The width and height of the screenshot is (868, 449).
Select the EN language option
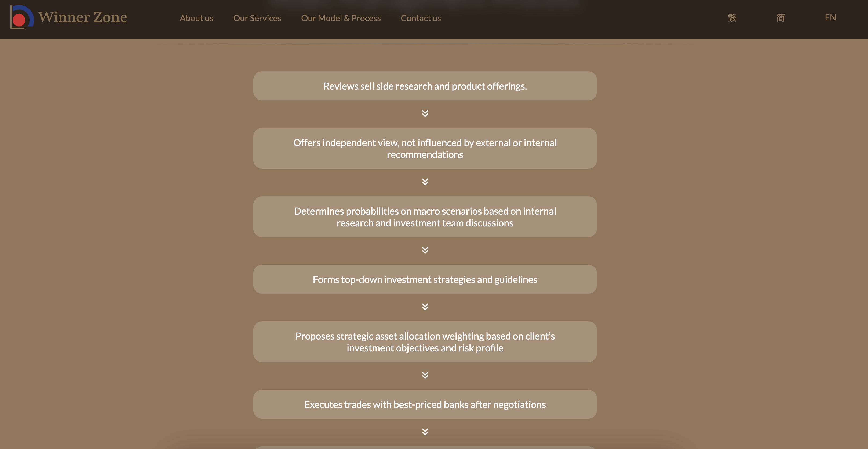(830, 17)
